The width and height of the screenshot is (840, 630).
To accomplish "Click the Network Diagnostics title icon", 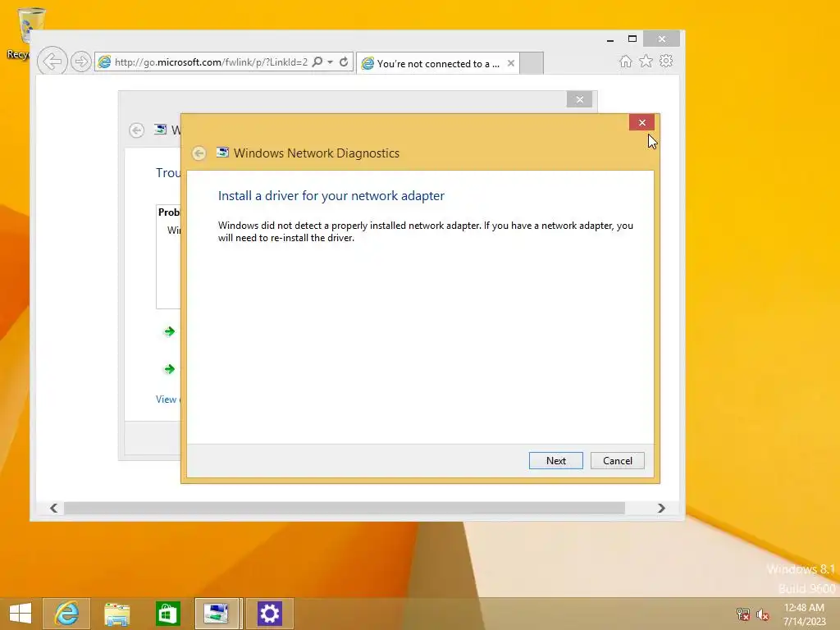I will 222,153.
